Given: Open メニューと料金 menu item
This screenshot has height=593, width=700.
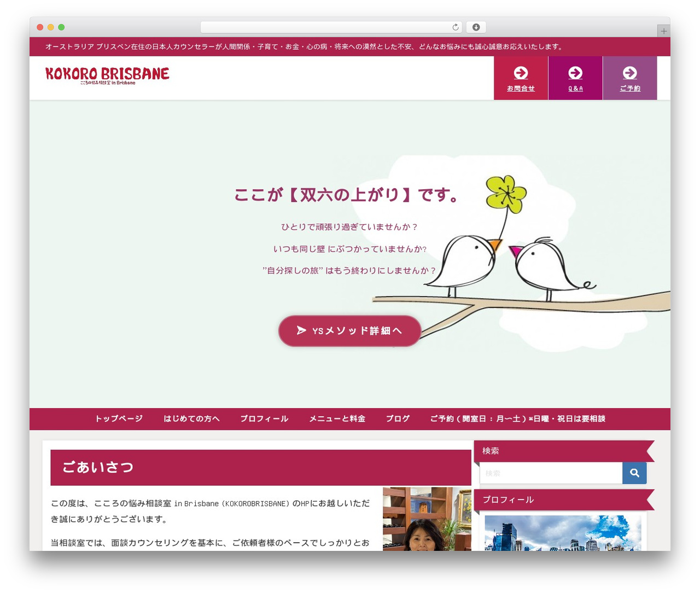Looking at the screenshot, I should click(x=337, y=418).
